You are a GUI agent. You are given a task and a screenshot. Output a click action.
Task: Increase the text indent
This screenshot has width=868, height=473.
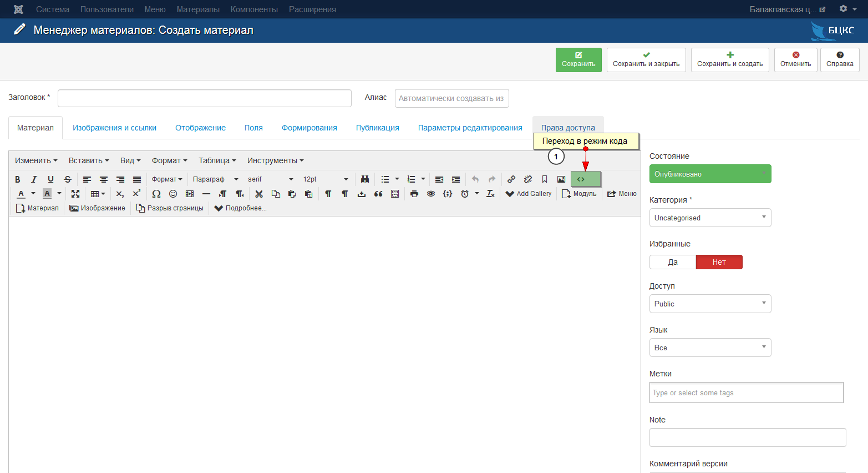[456, 179]
